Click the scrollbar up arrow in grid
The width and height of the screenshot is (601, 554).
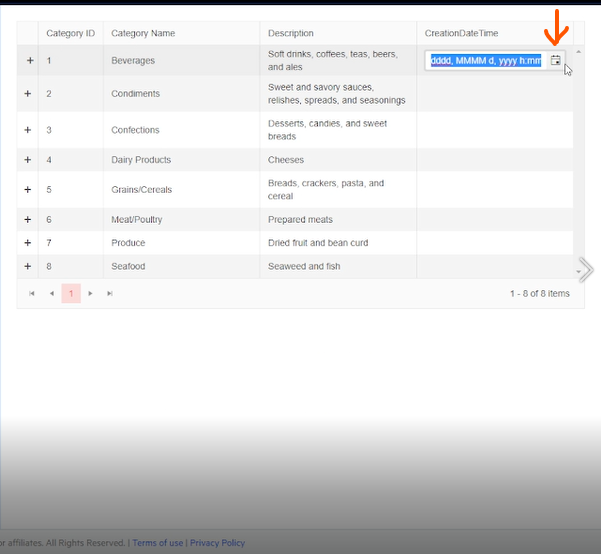click(578, 51)
